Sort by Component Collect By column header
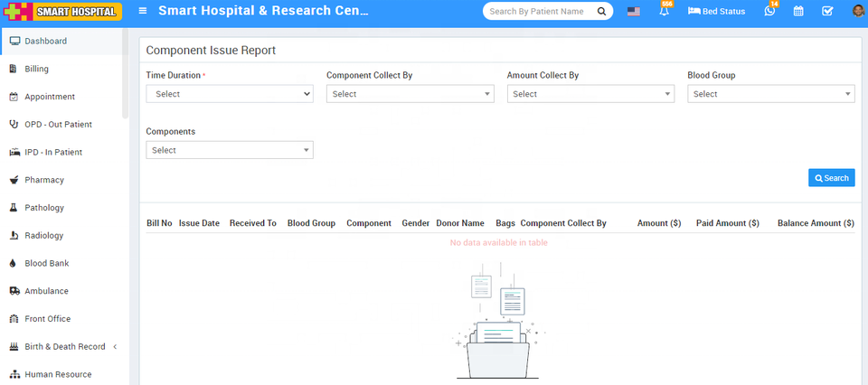 tap(563, 223)
